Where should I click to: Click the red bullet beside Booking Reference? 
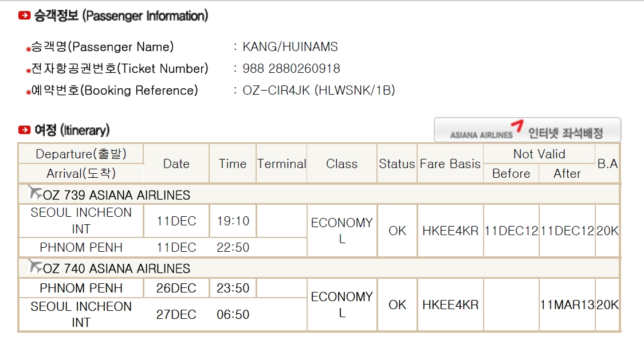click(x=28, y=93)
